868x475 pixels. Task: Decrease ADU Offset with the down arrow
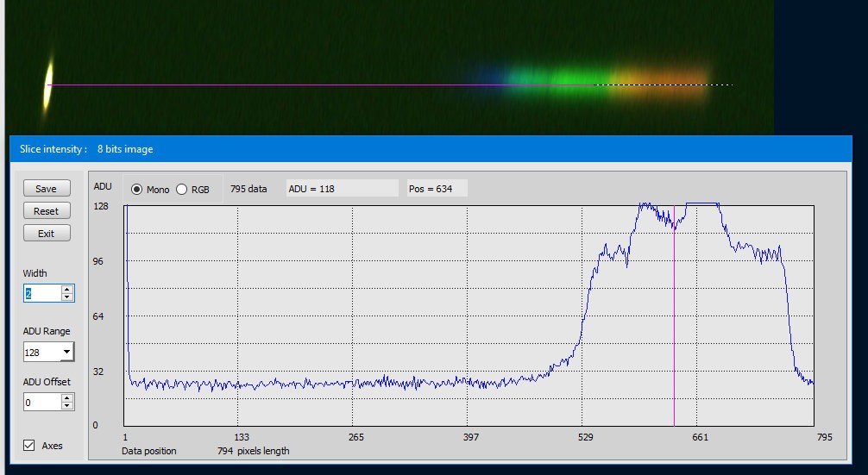[x=67, y=405]
